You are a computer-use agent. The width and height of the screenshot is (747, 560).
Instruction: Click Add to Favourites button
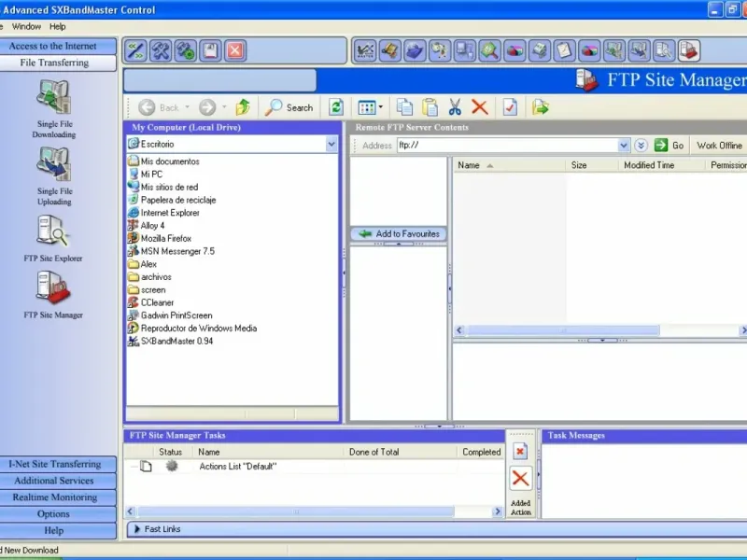(399, 234)
